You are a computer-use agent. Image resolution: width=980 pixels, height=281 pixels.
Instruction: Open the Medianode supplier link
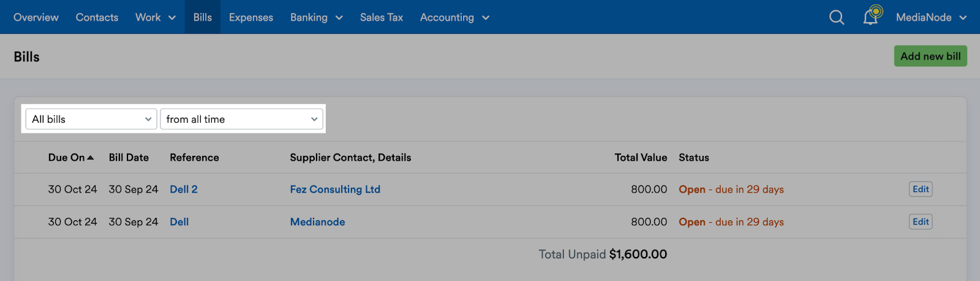point(317,221)
